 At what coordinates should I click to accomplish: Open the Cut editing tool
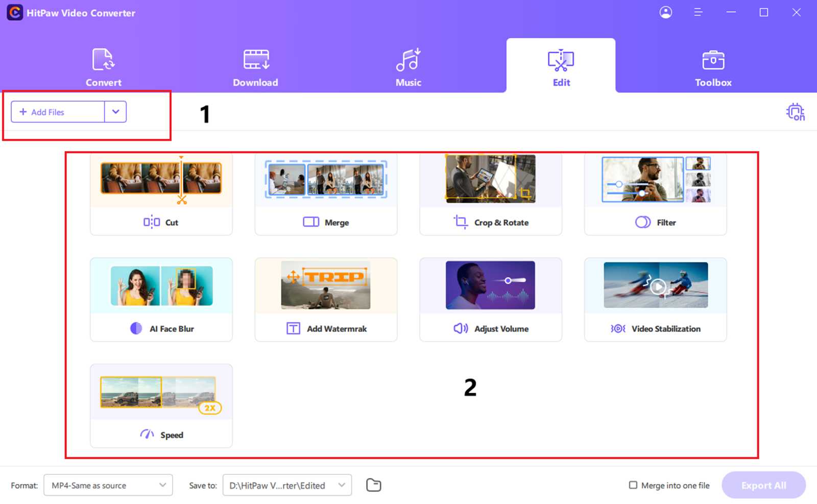point(161,194)
